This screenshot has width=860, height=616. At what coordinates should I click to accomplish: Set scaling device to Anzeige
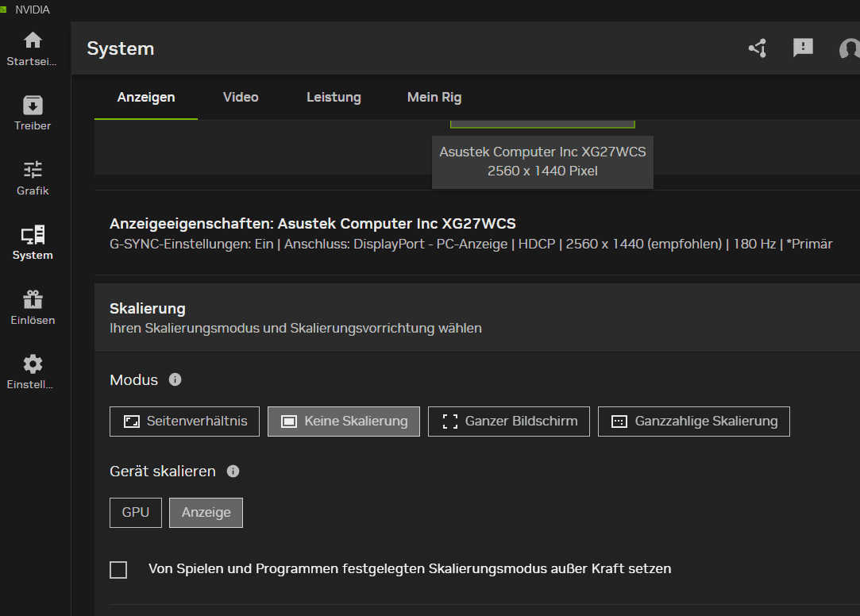click(206, 513)
